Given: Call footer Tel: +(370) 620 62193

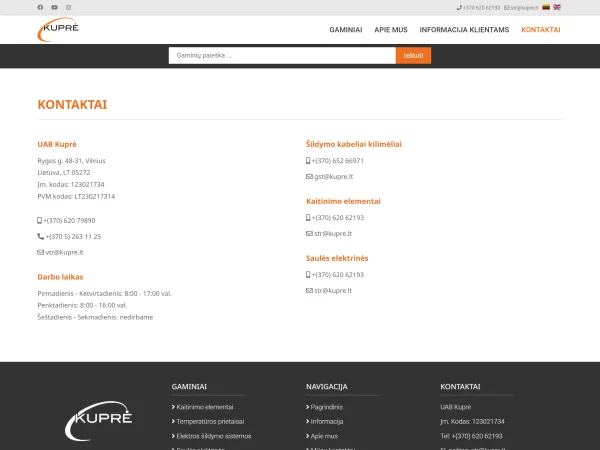Looking at the screenshot, I should (x=471, y=436).
